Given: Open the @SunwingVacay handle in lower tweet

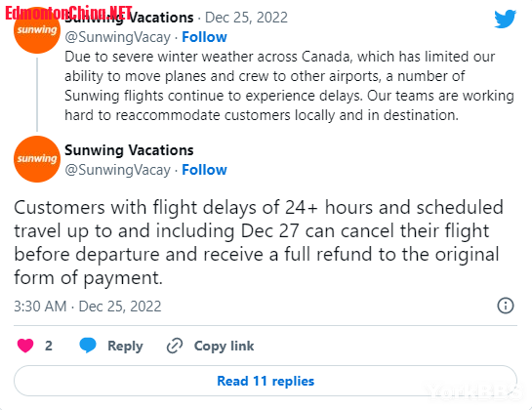Looking at the screenshot, I should [x=118, y=170].
